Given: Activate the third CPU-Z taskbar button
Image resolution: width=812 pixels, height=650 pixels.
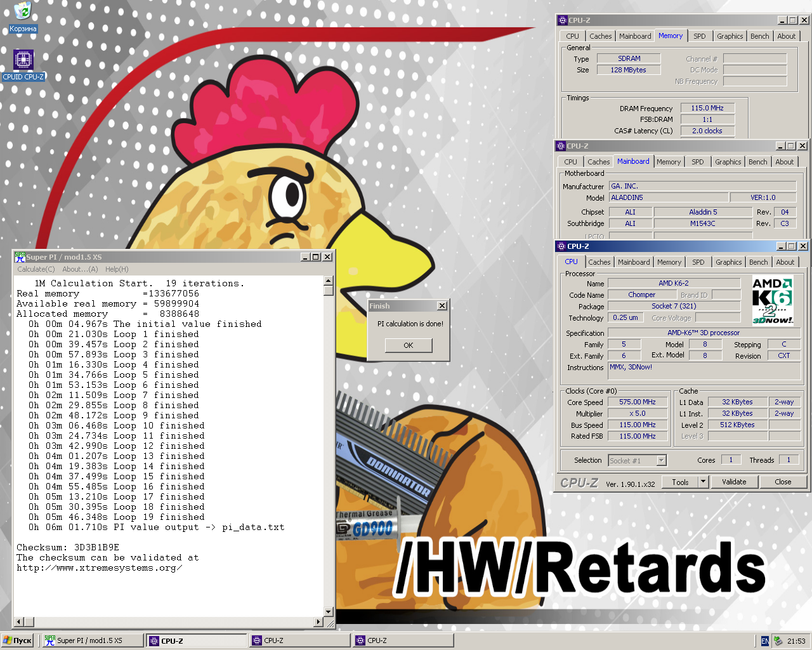Looking at the screenshot, I should click(x=403, y=640).
